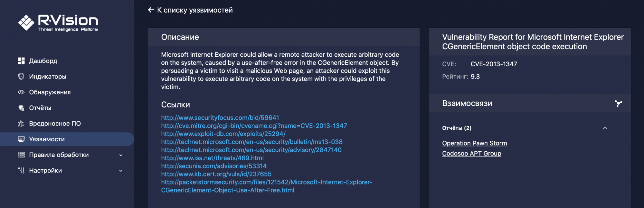Collapse the Reports (2) section
Image resolution: width=644 pixels, height=208 pixels.
[x=605, y=128]
